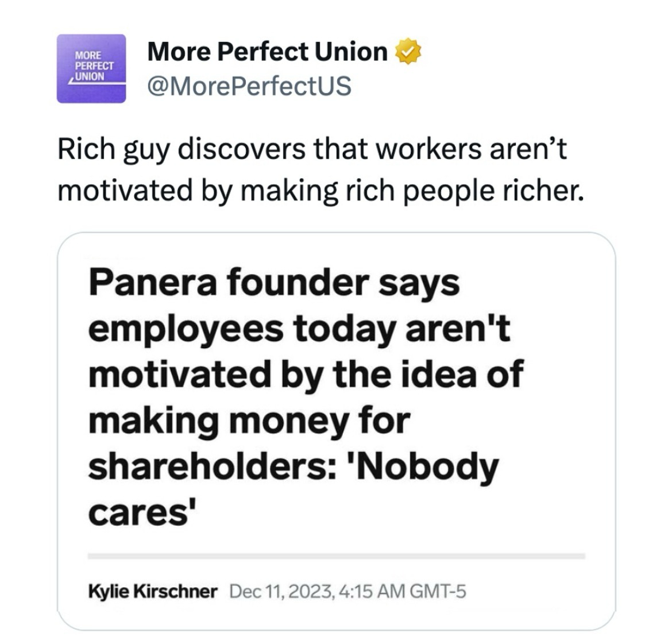Image resolution: width=672 pixels, height=640 pixels.
Task: Click 'motivated by the idea of' headline line
Action: 306,375
